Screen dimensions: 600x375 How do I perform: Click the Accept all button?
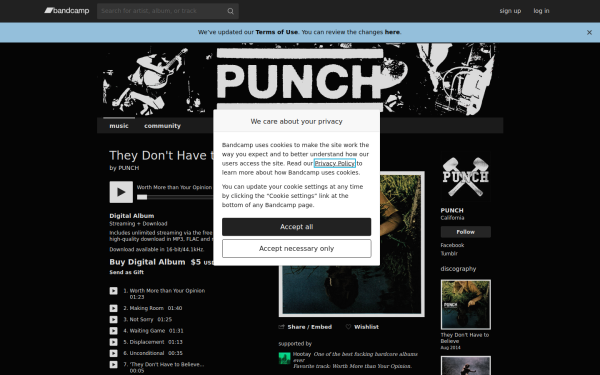coord(296,227)
